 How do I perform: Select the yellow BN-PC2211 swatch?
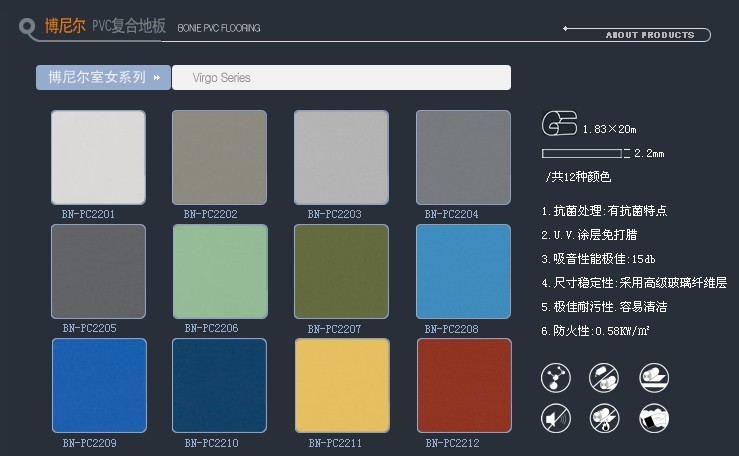point(341,385)
